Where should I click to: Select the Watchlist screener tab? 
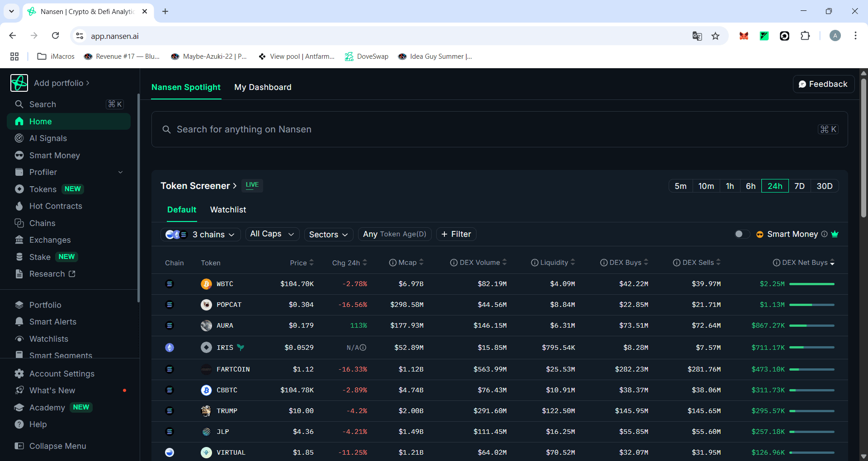[228, 210]
